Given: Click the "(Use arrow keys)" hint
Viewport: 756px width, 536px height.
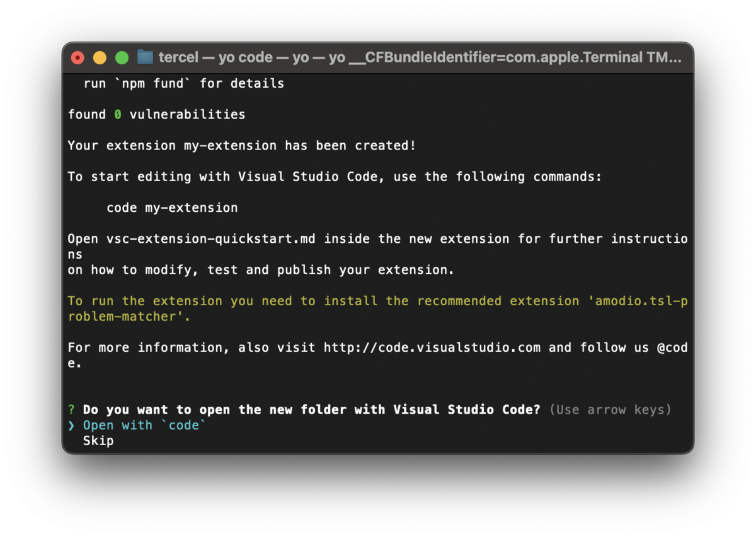Looking at the screenshot, I should [610, 410].
